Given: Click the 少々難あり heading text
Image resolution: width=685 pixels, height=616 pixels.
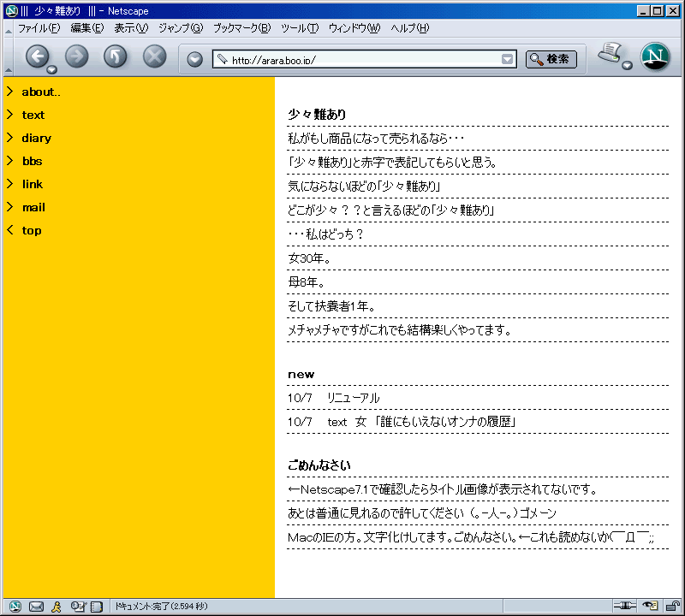Looking at the screenshot, I should click(x=317, y=115).
